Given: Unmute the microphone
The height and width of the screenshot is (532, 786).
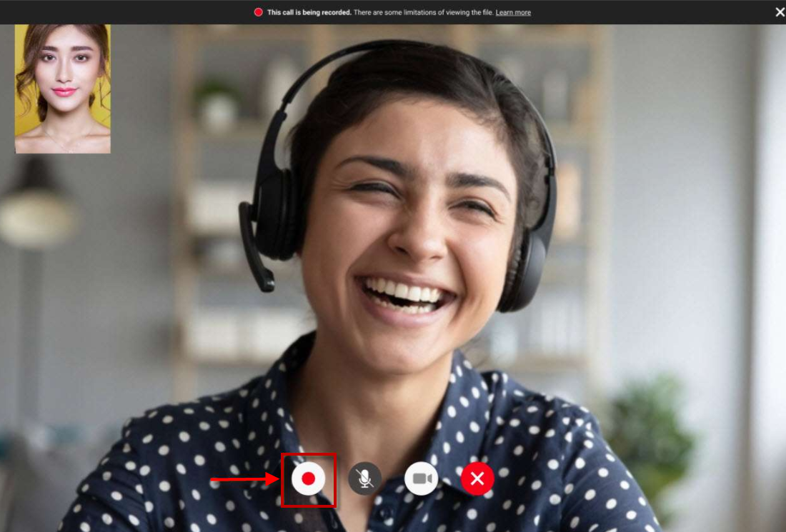Looking at the screenshot, I should (x=364, y=478).
